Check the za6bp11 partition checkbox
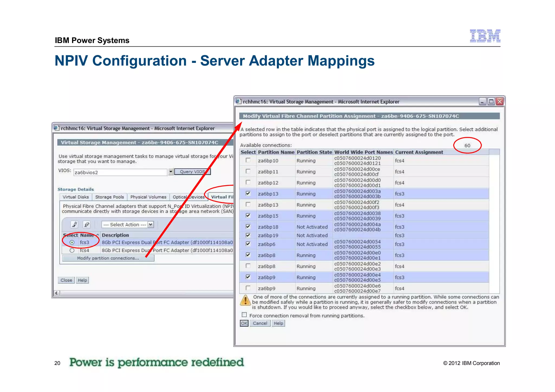The height and width of the screenshot is (392, 555). [248, 171]
